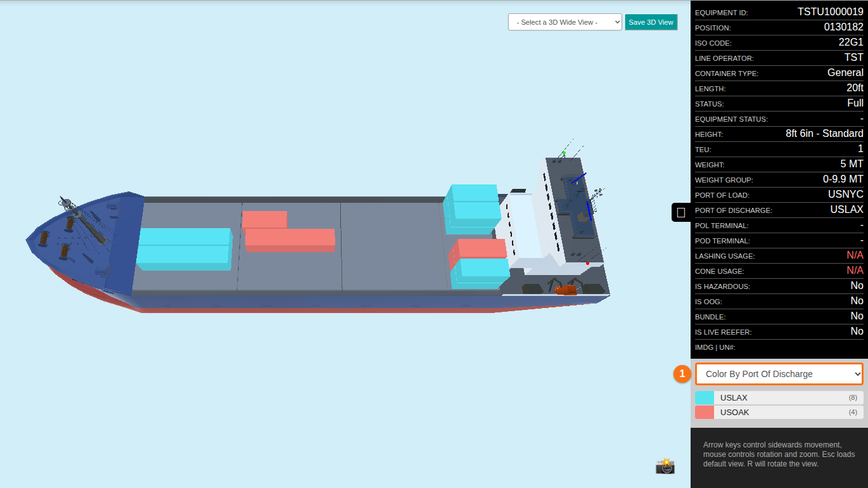
Task: Click the weight value 5 MT
Action: pos(852,164)
